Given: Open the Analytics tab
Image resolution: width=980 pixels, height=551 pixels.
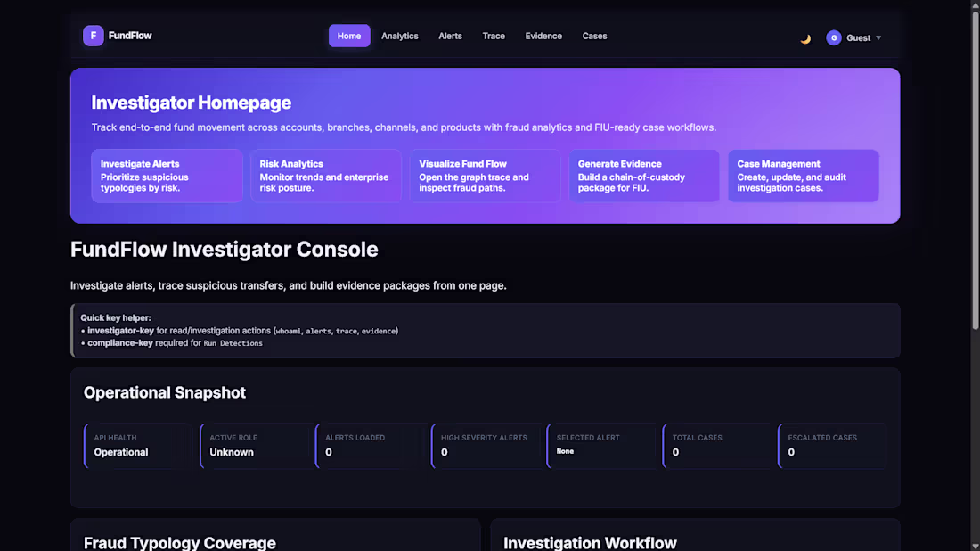Looking at the screenshot, I should (399, 36).
